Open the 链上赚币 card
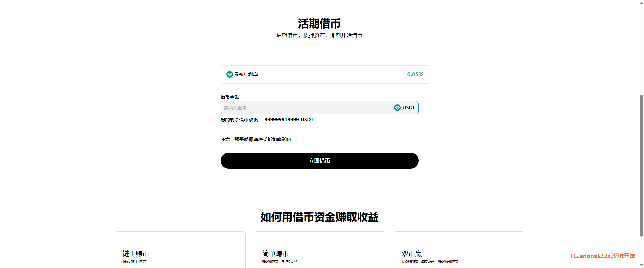This screenshot has width=644, height=268. [180, 250]
